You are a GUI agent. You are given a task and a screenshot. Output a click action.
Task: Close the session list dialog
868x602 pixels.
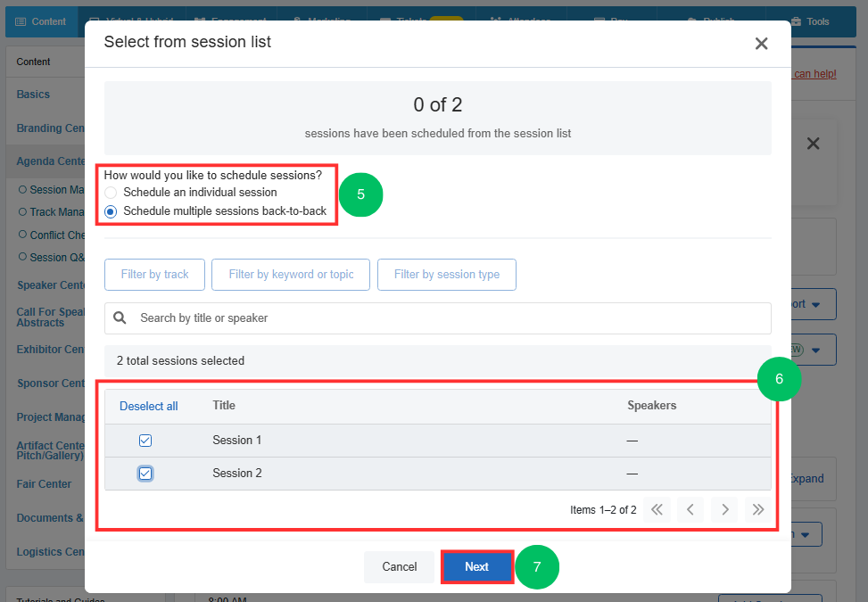pyautogui.click(x=761, y=44)
